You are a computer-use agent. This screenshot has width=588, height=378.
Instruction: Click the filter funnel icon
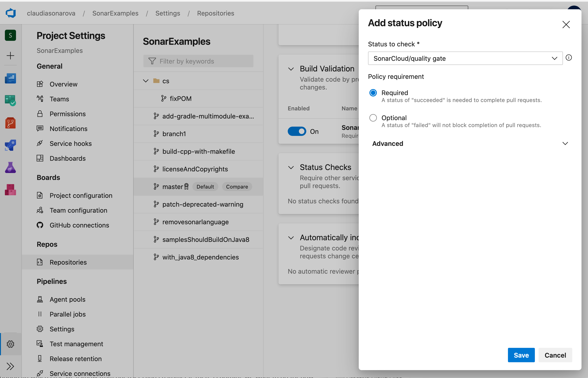(x=152, y=61)
